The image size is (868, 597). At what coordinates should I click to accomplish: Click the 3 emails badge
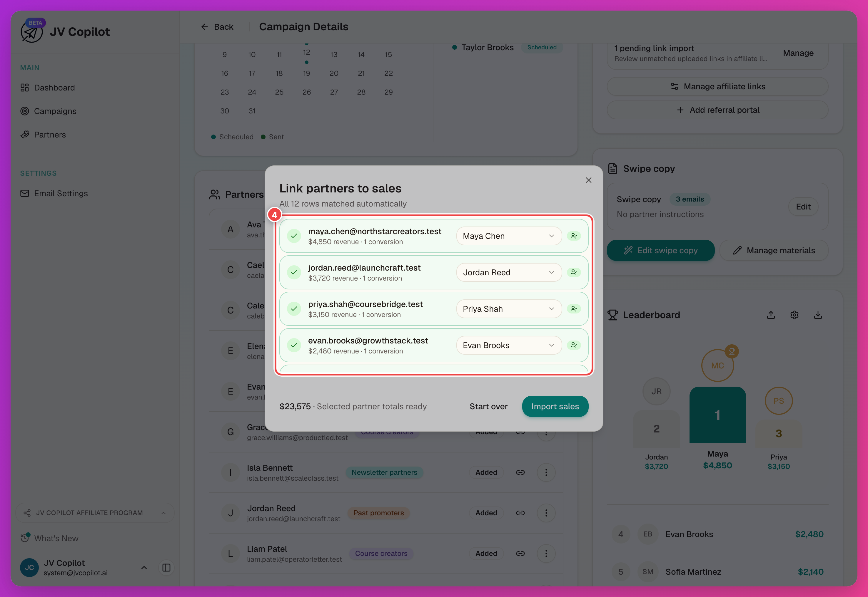690,199
